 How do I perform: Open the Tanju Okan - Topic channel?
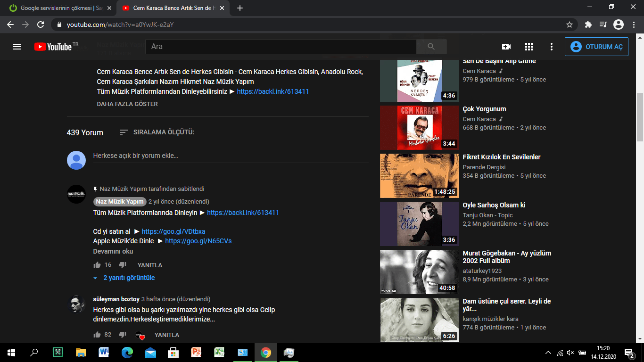[x=488, y=215]
